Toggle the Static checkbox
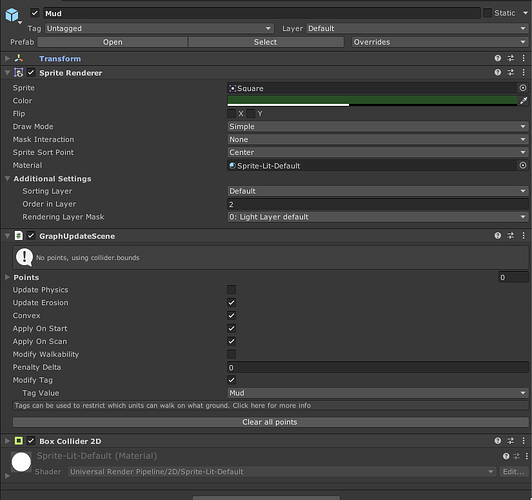 487,13
